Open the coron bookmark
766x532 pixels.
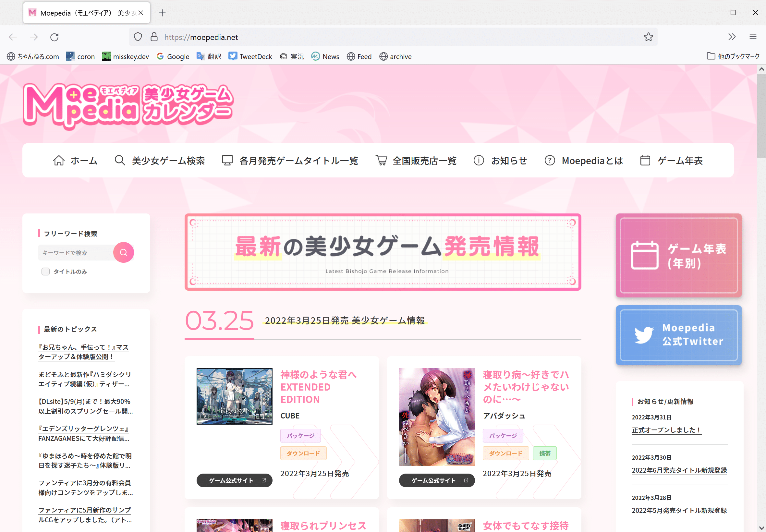pyautogui.click(x=80, y=57)
